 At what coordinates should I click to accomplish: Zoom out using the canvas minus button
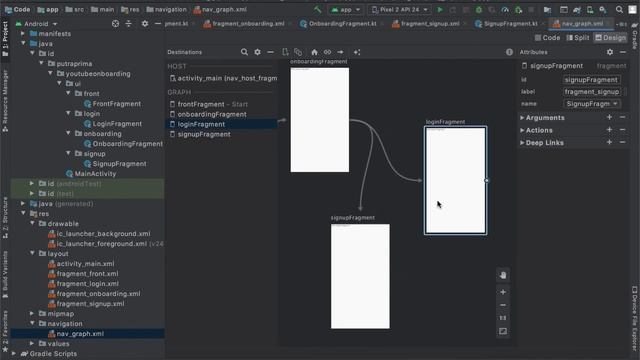(503, 305)
